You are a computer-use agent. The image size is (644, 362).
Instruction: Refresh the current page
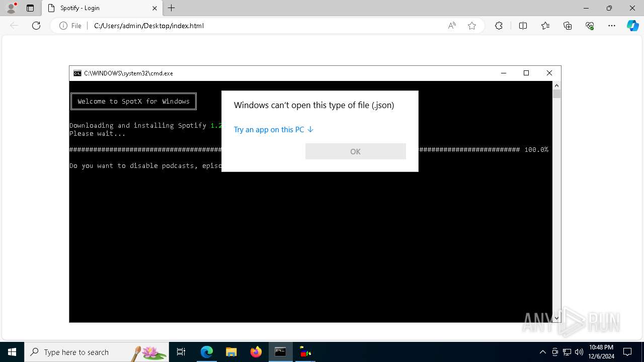[36, 26]
